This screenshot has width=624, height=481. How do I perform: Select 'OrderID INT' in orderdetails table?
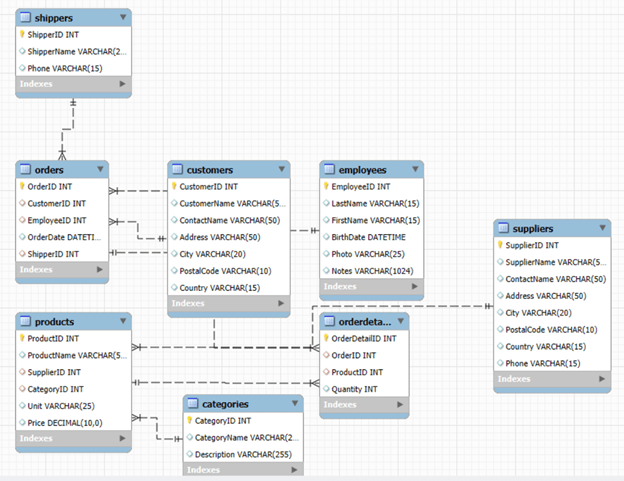(x=353, y=355)
